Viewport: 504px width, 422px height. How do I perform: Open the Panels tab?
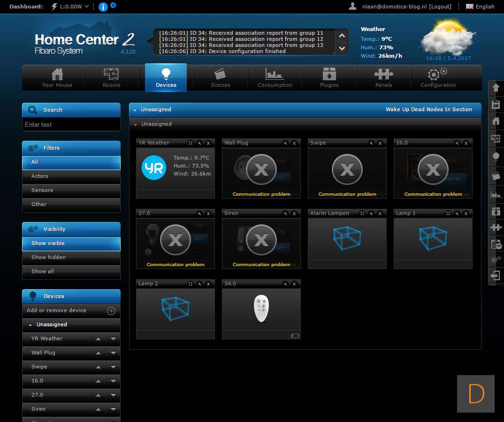tap(383, 78)
